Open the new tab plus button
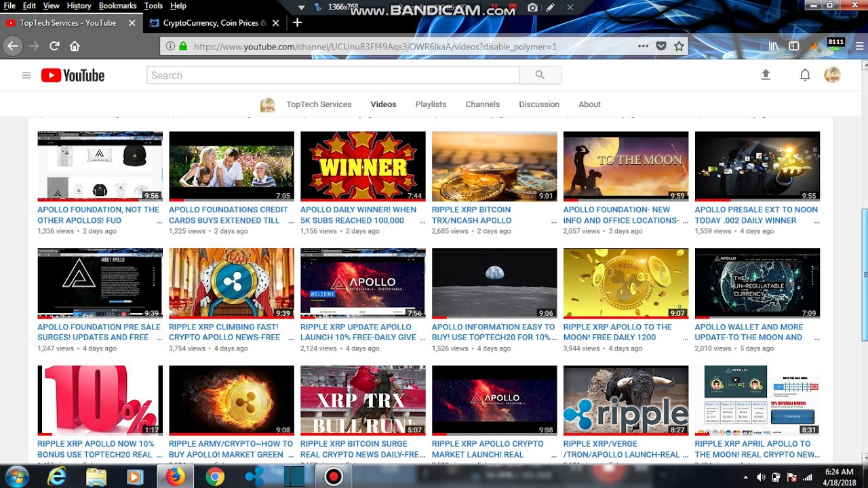Viewport: 868px width, 488px height. click(297, 22)
